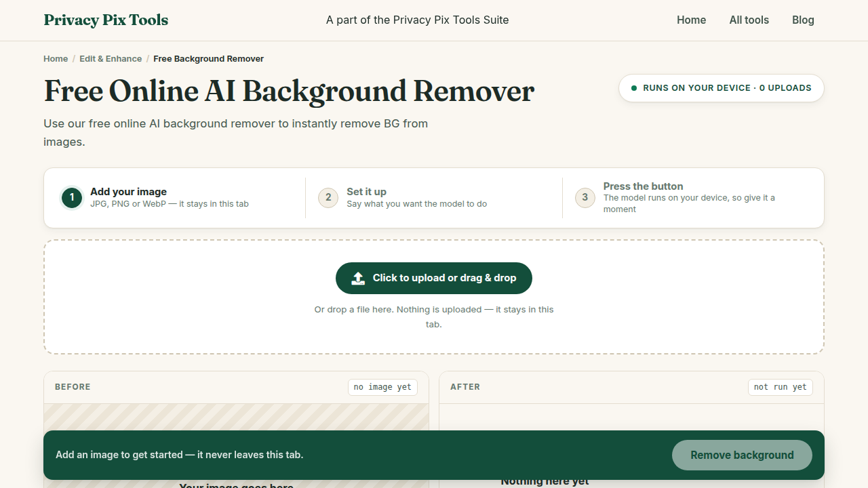This screenshot has height=488, width=868.
Task: Click the step 1 number circle
Action: (x=72, y=198)
